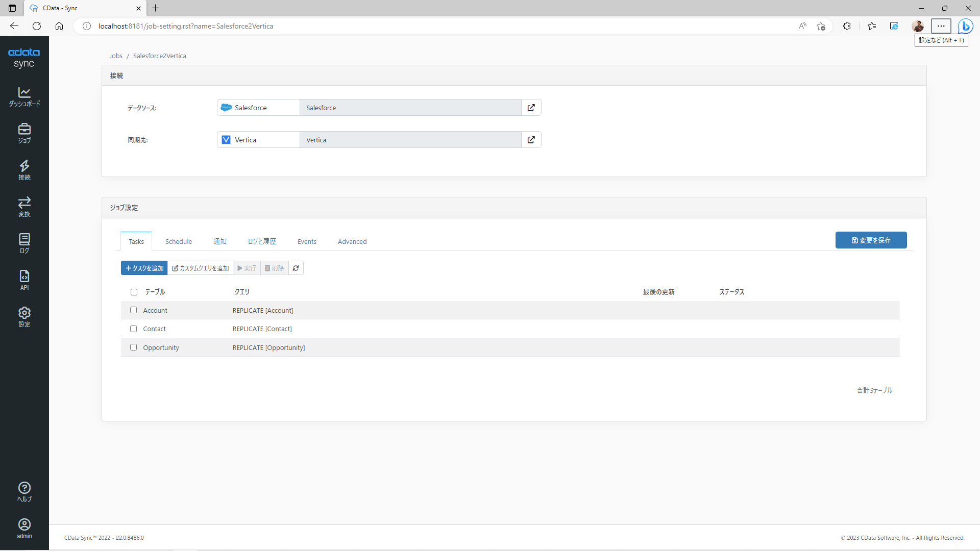Check the Contact table checkbox

[x=134, y=329]
